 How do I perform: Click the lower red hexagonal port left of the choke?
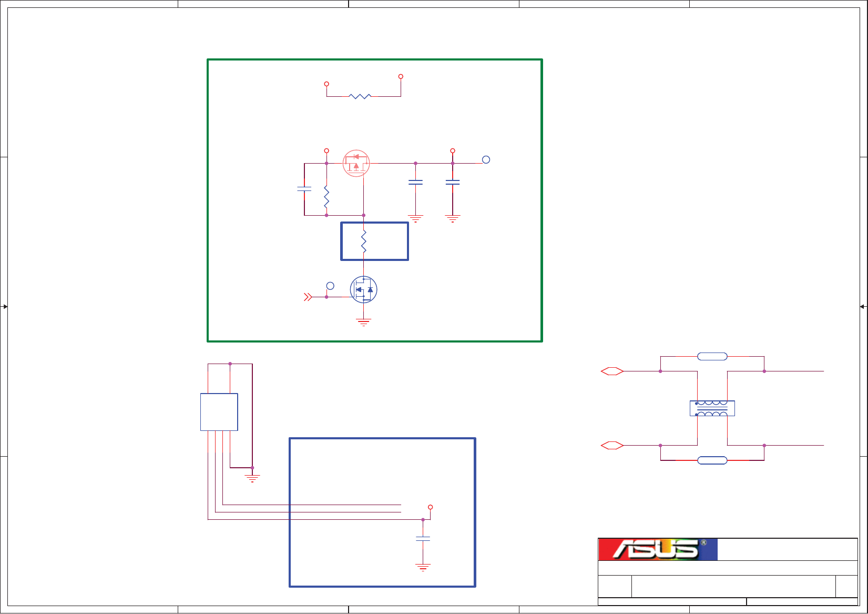pos(612,446)
